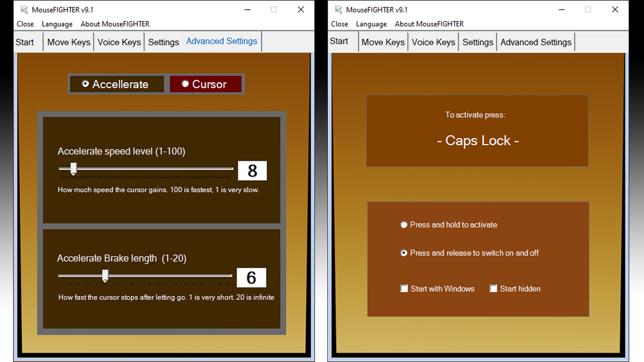Image resolution: width=644 pixels, height=362 pixels.
Task: Switch to Start tab in left window
Action: pyautogui.click(x=24, y=42)
